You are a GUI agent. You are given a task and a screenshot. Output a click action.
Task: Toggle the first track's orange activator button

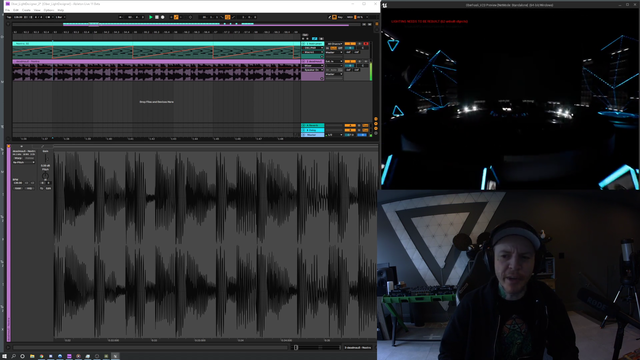coord(350,44)
